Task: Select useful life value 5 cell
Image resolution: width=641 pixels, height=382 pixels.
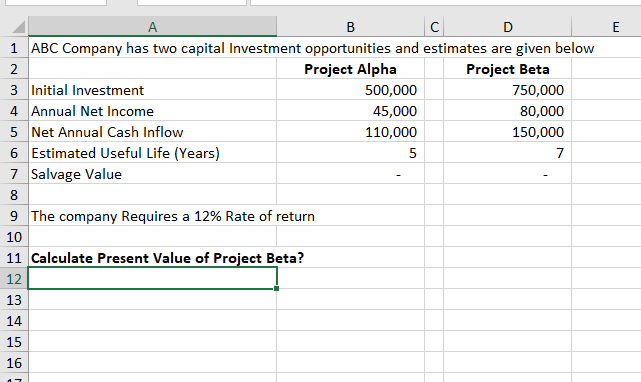Action: point(350,153)
